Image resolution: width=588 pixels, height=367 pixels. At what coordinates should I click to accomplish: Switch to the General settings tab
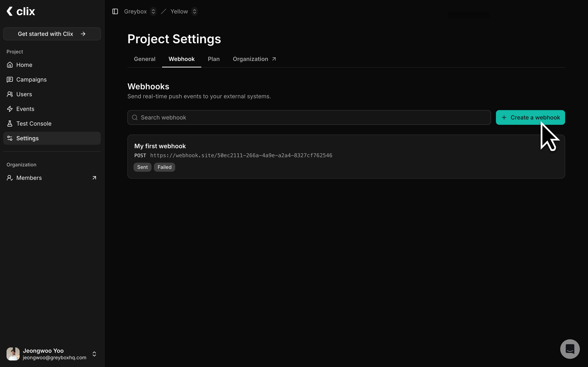tap(145, 59)
